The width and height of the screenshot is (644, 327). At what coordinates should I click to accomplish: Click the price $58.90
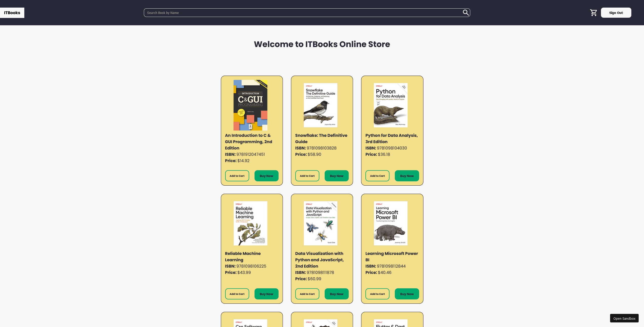pyautogui.click(x=314, y=154)
